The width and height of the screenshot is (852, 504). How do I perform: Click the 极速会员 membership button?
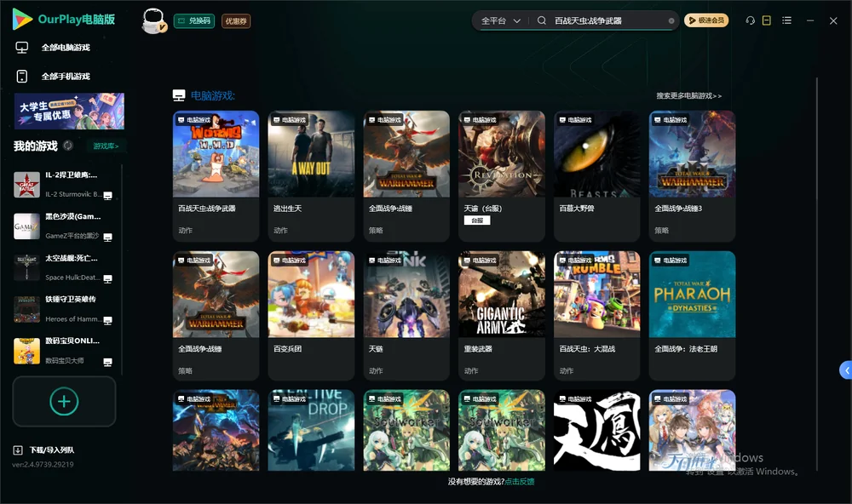(706, 20)
